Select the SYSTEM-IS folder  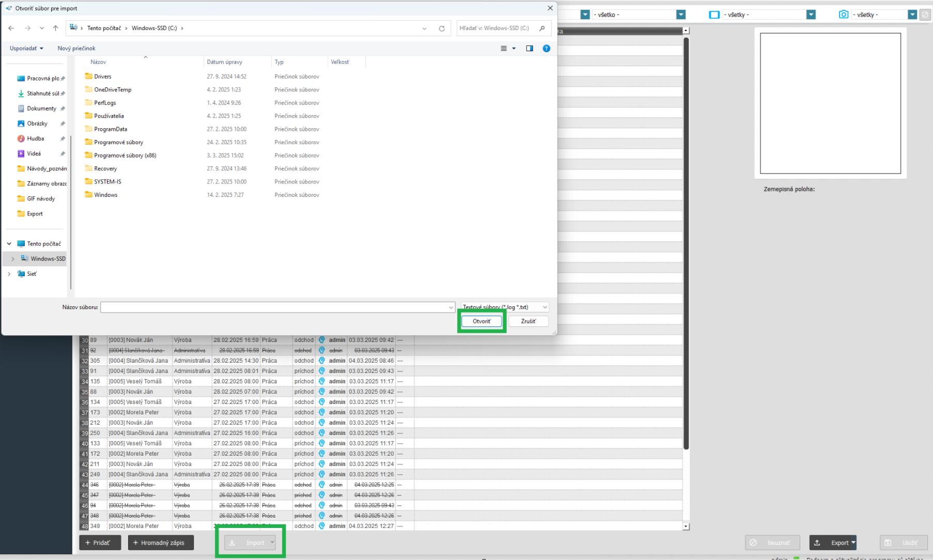point(107,182)
